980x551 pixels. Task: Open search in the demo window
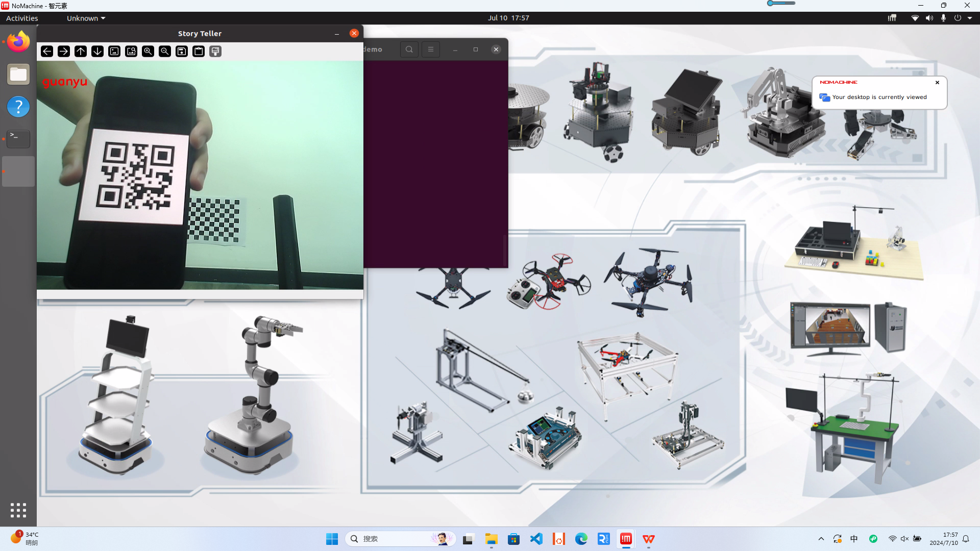409,49
